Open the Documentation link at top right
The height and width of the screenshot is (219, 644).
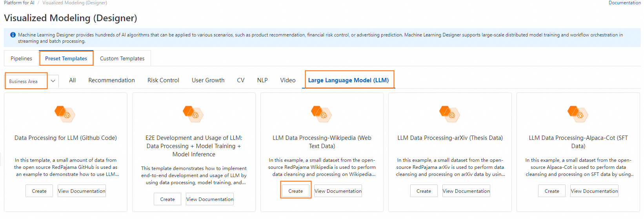tap(624, 3)
